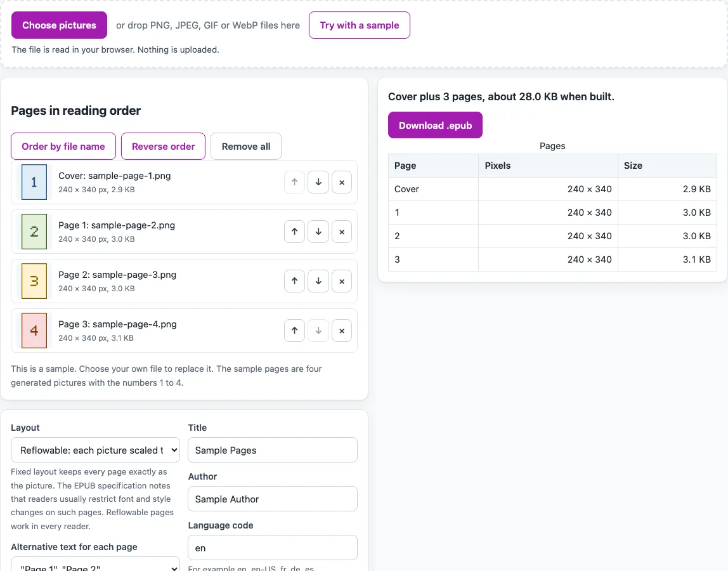Open the Layout dropdown
728x571 pixels.
[95, 450]
